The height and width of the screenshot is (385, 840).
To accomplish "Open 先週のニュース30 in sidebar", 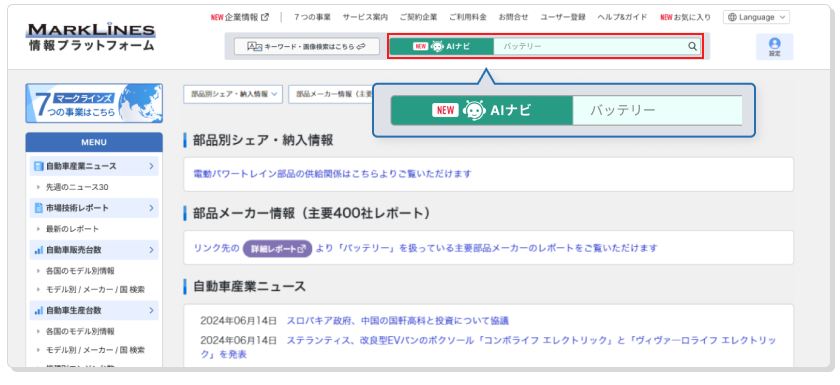I will coord(77,187).
